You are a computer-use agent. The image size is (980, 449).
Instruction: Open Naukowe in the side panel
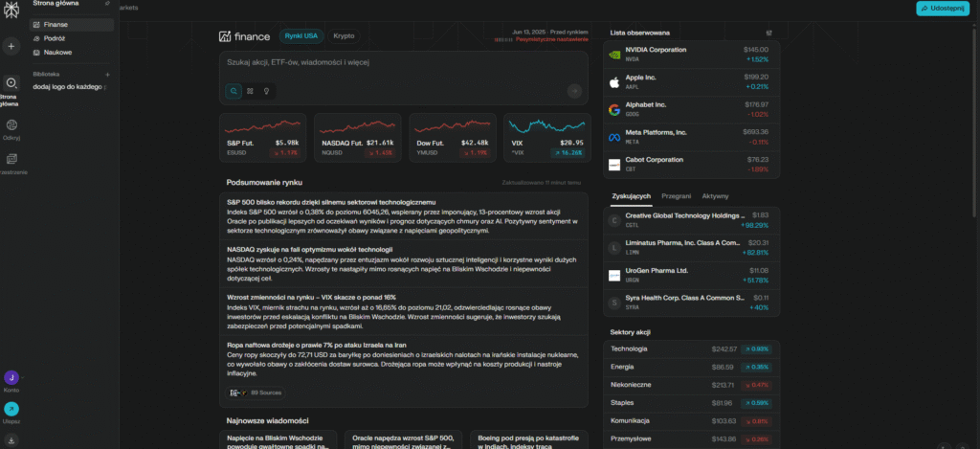(72, 52)
